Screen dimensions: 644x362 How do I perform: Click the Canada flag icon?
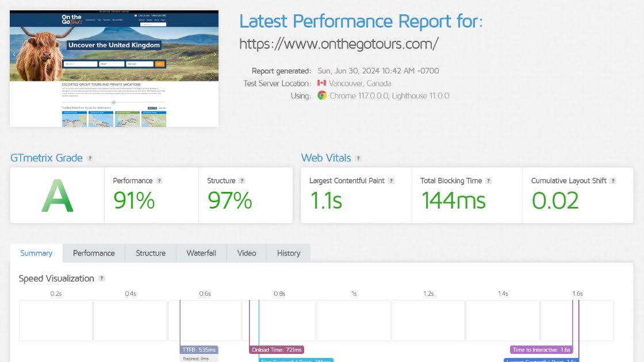(322, 83)
